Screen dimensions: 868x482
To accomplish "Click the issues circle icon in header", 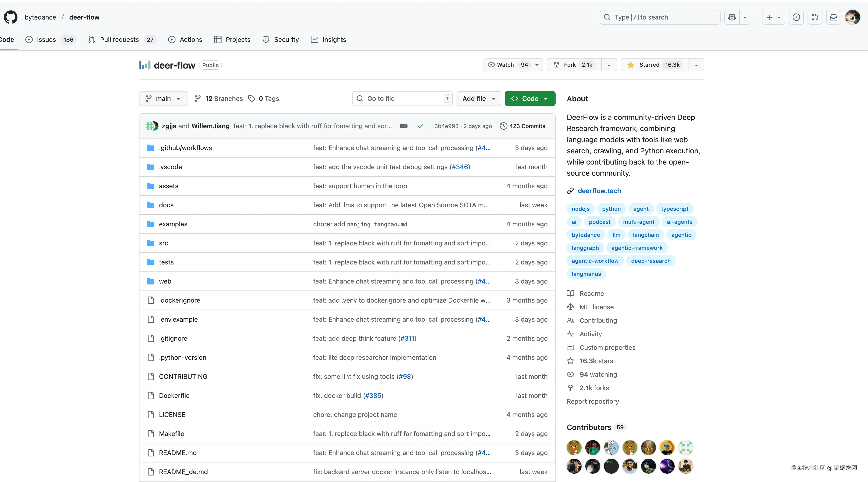I will pyautogui.click(x=796, y=17).
